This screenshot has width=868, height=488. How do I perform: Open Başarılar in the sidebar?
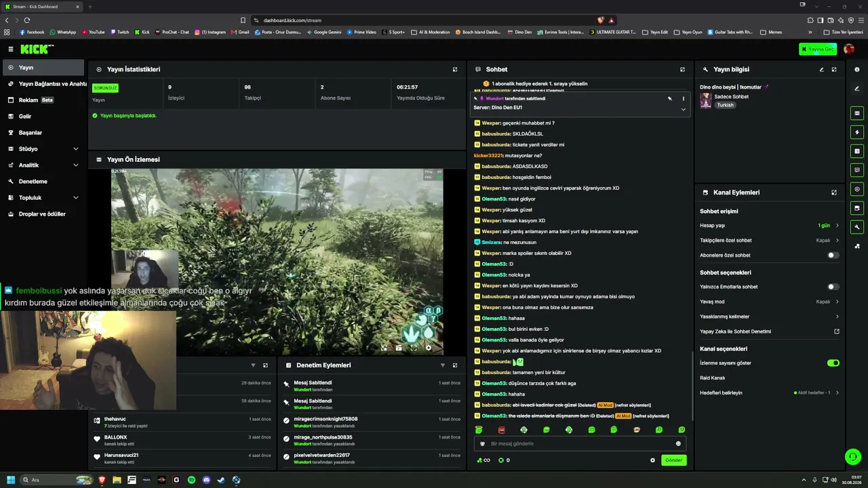[x=43, y=133]
